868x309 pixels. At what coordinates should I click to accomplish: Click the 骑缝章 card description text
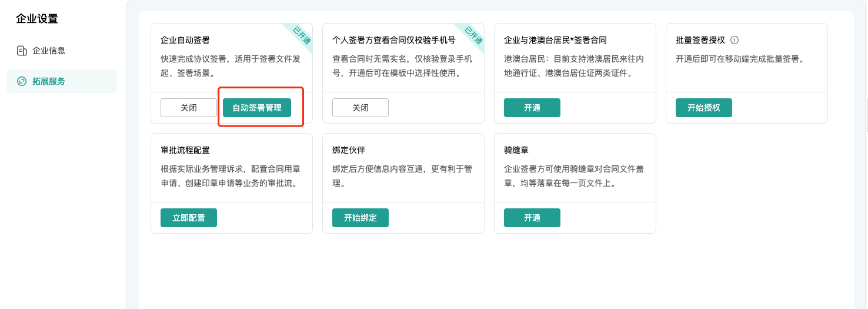pyautogui.click(x=574, y=176)
